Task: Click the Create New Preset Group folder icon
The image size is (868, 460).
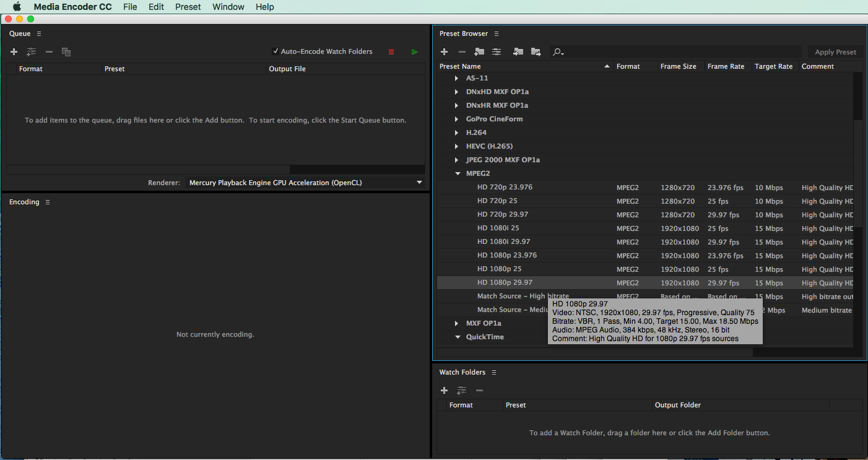Action: pyautogui.click(x=479, y=52)
